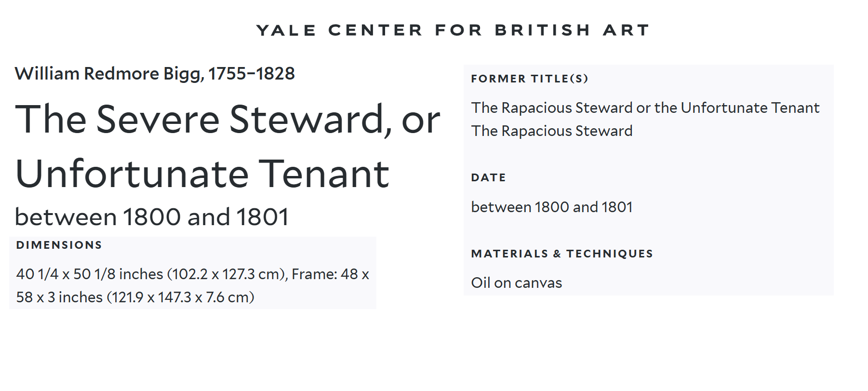The height and width of the screenshot is (391, 868).
Task: Click the Dimensions heading
Action: (59, 245)
